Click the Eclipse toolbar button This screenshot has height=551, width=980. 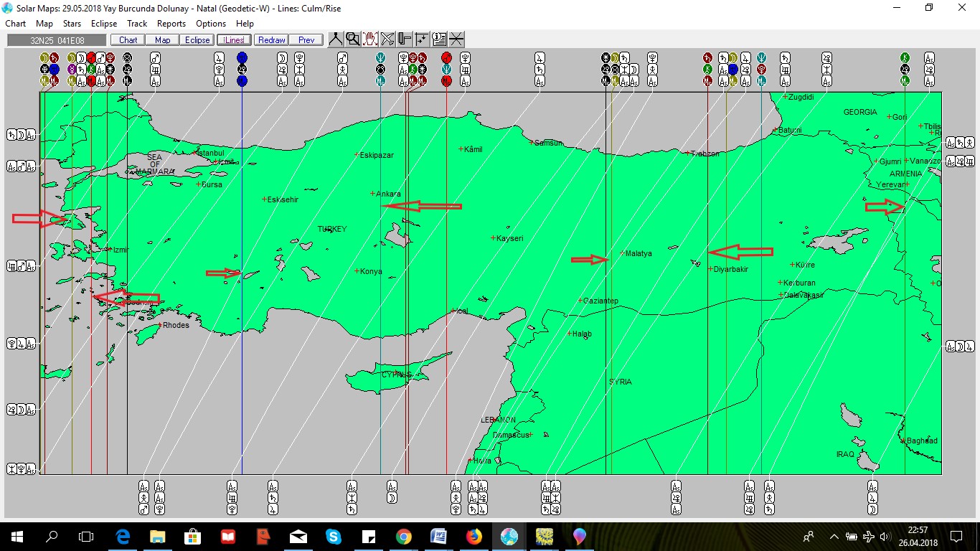[x=197, y=40]
